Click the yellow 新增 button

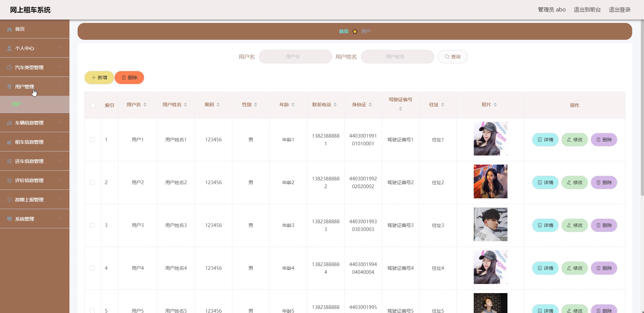[99, 78]
